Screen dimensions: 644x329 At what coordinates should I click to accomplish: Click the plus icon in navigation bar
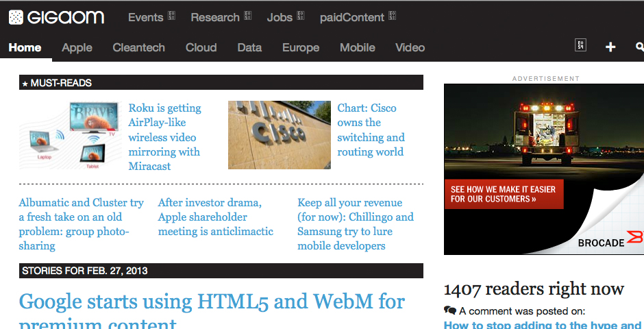pyautogui.click(x=610, y=47)
